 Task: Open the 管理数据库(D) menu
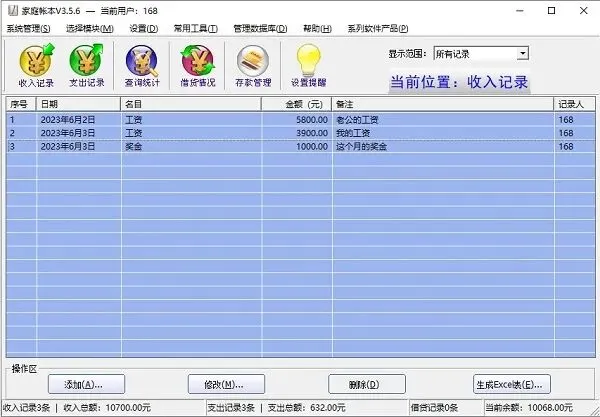tap(260, 29)
